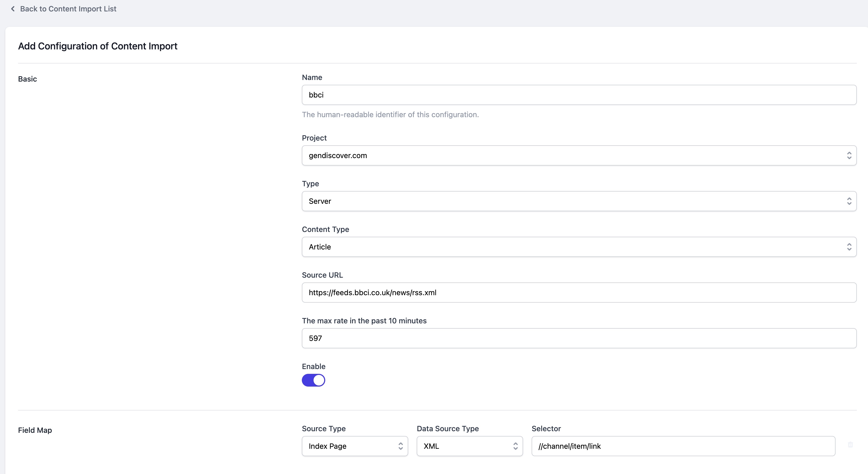This screenshot has height=474, width=868.
Task: Click the arrows icon in Source Type select
Action: pyautogui.click(x=400, y=446)
